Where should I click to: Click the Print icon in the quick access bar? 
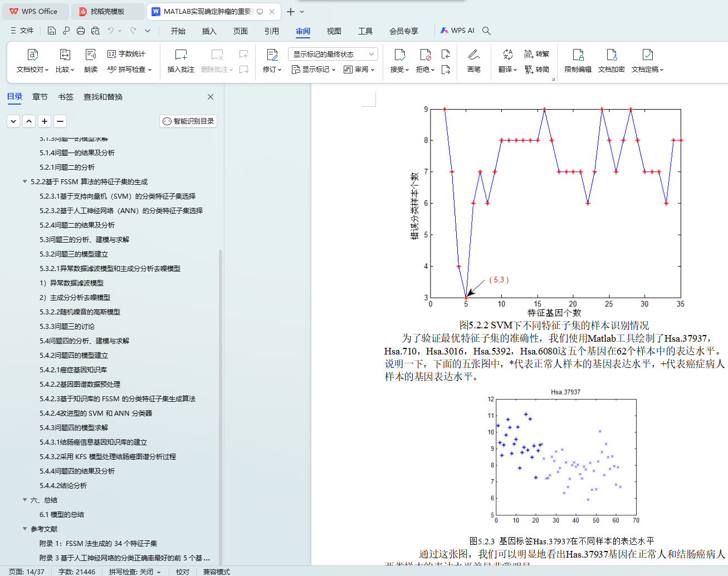point(81,31)
